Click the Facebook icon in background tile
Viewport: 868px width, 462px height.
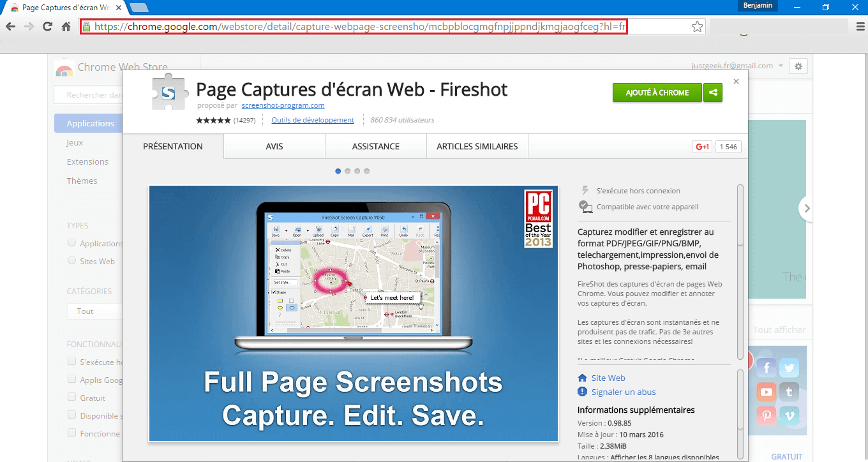pos(766,368)
